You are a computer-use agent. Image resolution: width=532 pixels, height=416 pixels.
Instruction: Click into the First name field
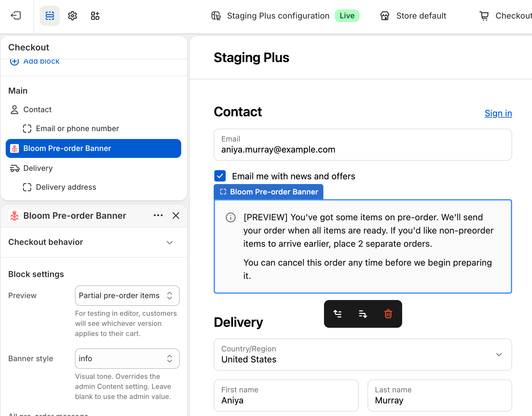[286, 396]
